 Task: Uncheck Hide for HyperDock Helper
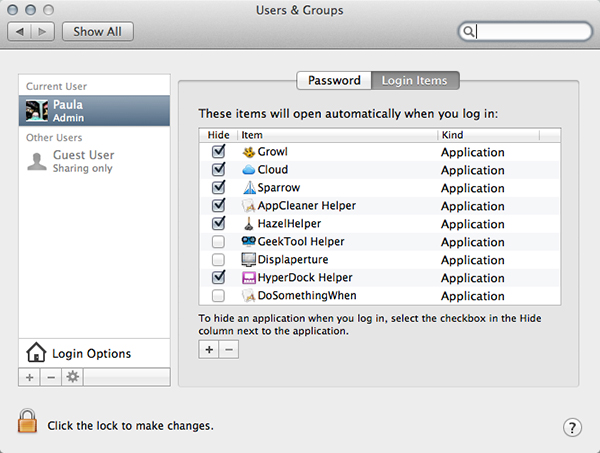click(x=218, y=277)
